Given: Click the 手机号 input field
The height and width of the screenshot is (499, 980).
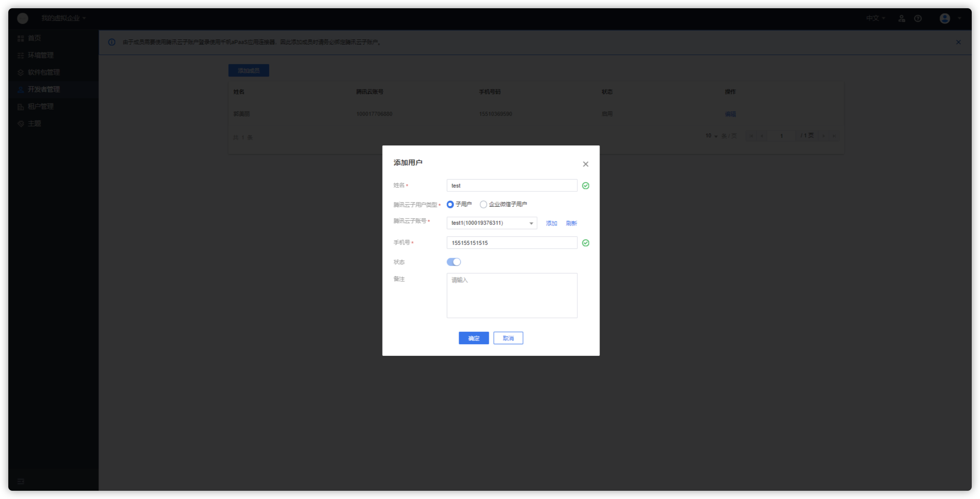Looking at the screenshot, I should (x=512, y=243).
